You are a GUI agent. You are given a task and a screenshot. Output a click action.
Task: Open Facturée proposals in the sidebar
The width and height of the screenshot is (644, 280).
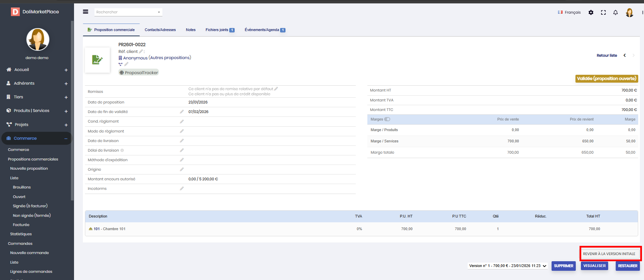21,225
